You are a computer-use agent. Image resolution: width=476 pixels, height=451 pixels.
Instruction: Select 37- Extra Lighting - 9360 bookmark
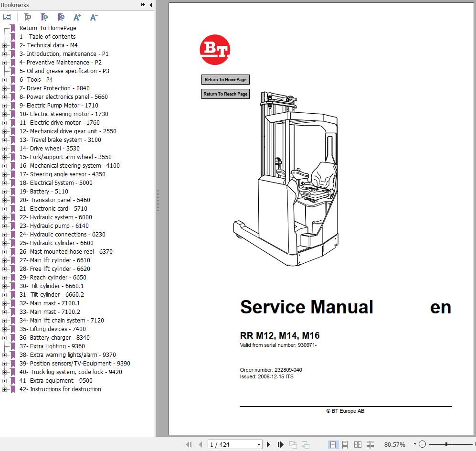click(52, 346)
